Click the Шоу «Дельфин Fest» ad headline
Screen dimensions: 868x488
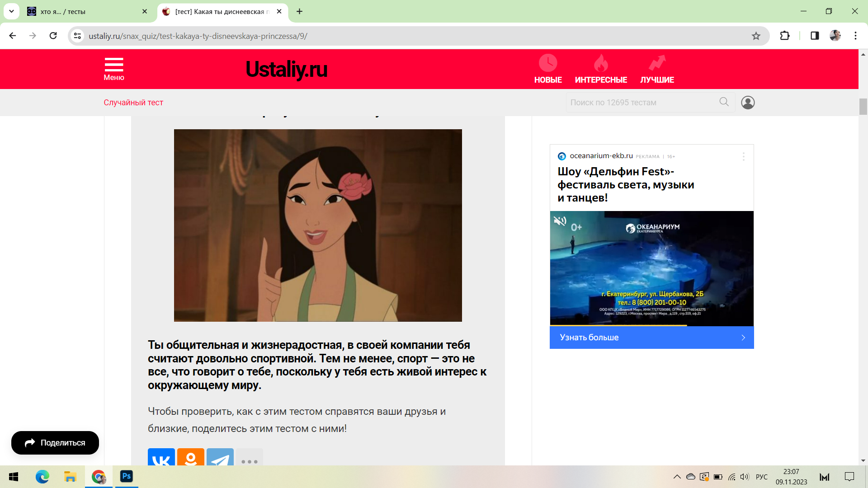coord(626,184)
